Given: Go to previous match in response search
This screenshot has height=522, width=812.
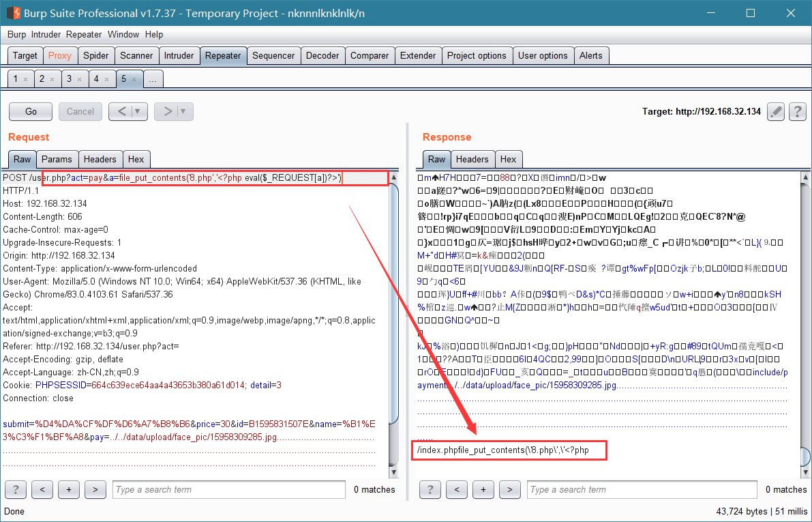Looking at the screenshot, I should click(456, 489).
